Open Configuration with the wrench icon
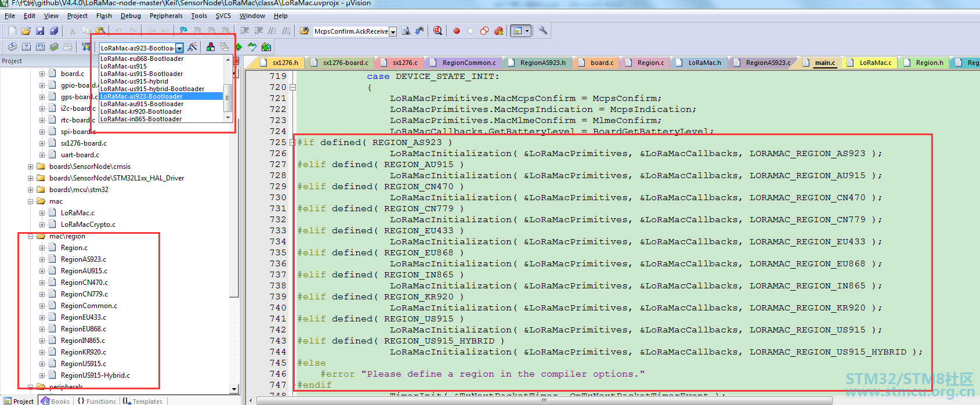The width and height of the screenshot is (980, 405). (543, 31)
